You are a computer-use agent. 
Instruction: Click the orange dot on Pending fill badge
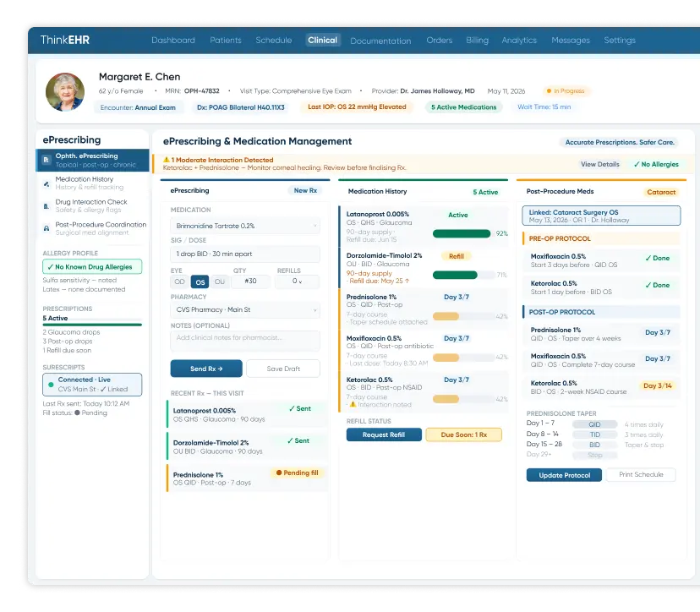coord(279,473)
